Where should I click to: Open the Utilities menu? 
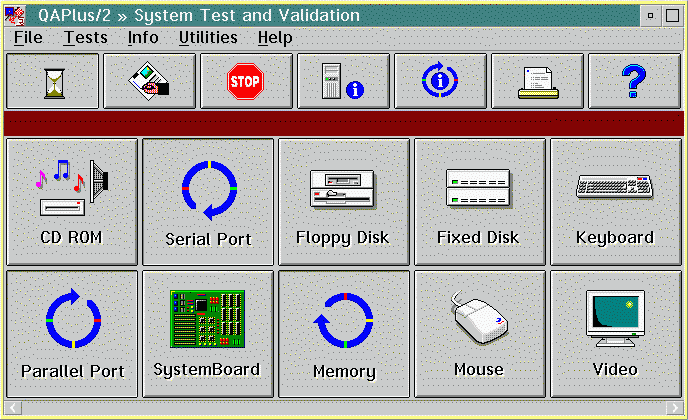[208, 38]
